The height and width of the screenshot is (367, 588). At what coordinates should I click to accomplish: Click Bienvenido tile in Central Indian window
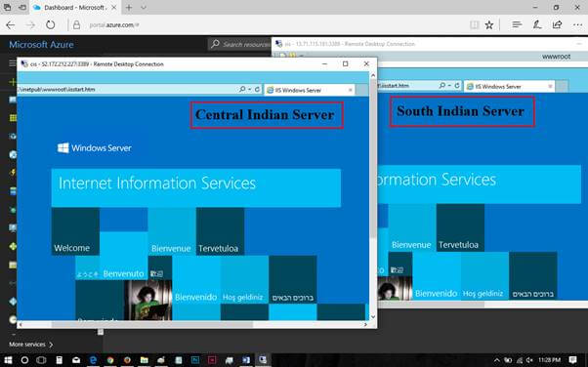[195, 280]
